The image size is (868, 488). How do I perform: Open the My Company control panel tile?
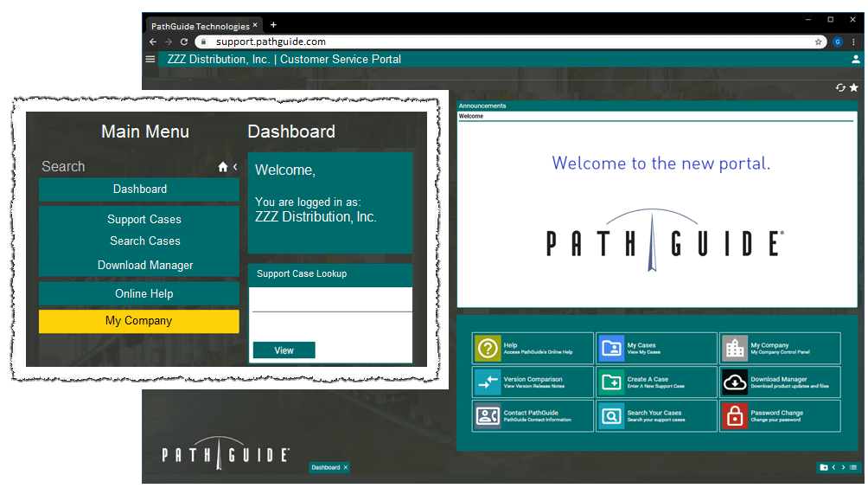click(x=780, y=349)
